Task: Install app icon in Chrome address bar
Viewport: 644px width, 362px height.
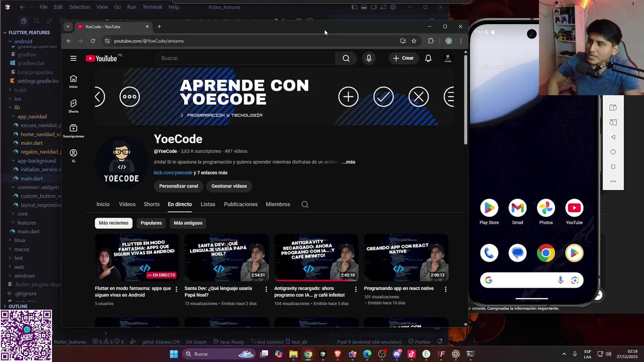Action: tap(403, 41)
